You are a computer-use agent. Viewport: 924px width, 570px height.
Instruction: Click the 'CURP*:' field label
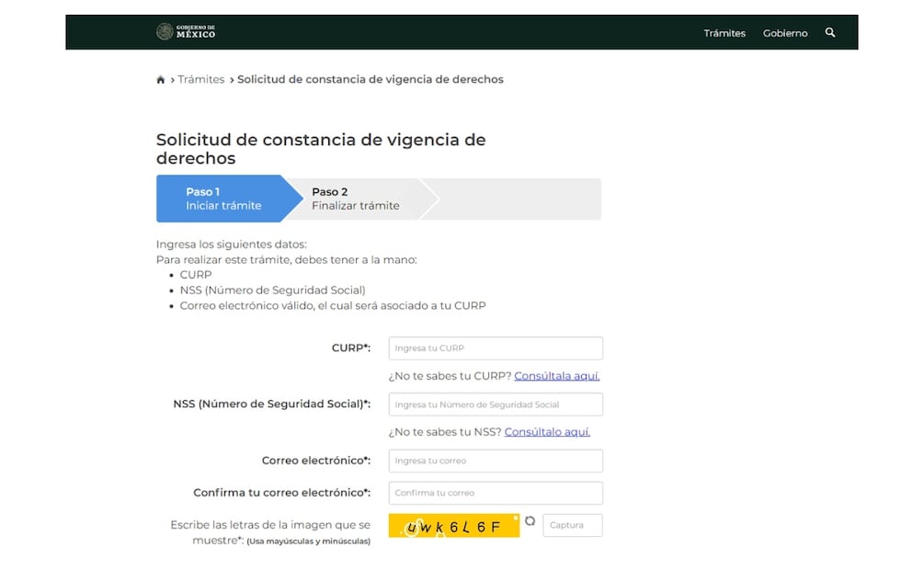point(351,348)
